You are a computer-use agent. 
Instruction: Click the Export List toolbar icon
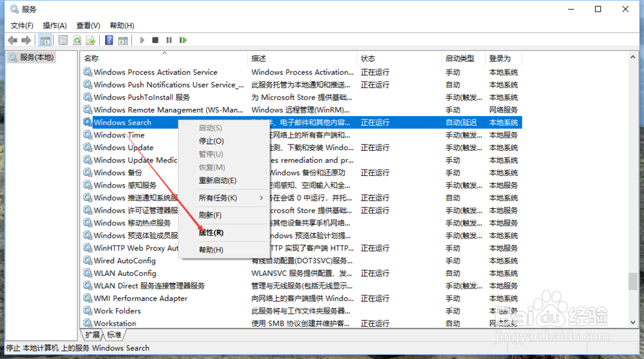(x=91, y=41)
